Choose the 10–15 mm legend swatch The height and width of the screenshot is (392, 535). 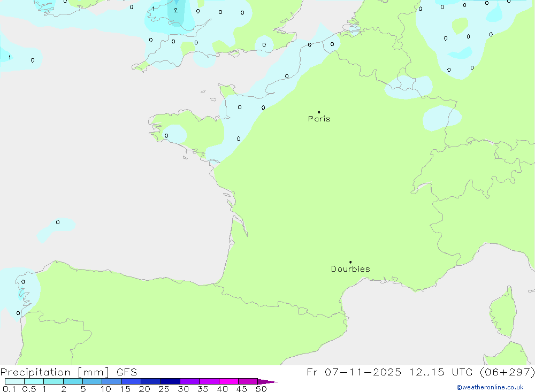tap(112, 381)
